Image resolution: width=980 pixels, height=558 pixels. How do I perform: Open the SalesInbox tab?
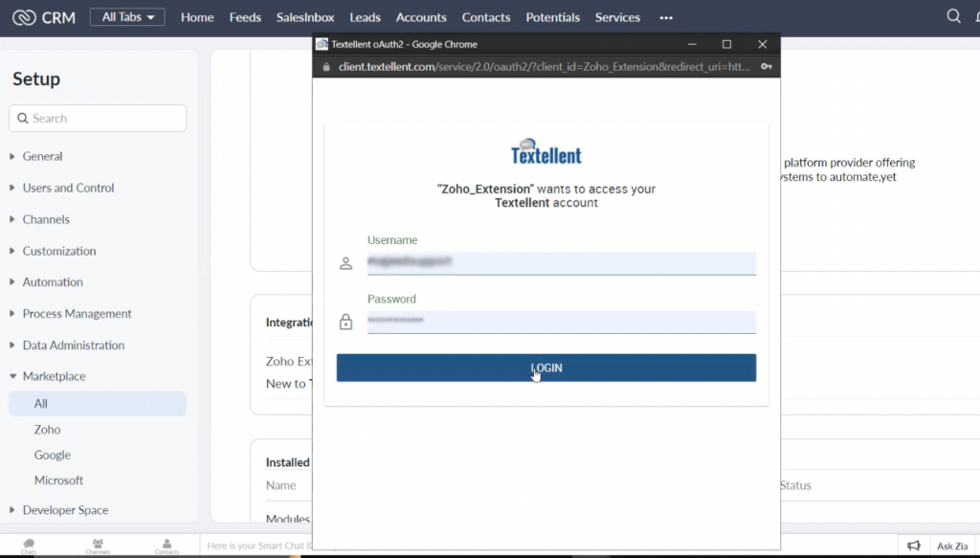[x=305, y=17]
